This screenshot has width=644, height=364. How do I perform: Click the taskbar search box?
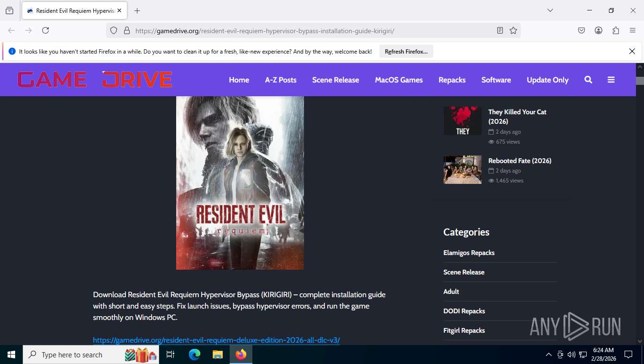pyautogui.click(x=91, y=355)
